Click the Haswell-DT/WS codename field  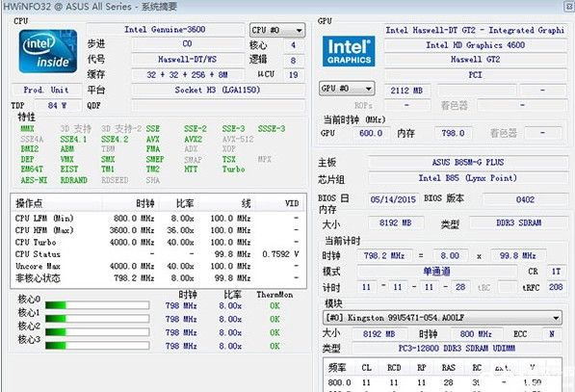(x=188, y=59)
